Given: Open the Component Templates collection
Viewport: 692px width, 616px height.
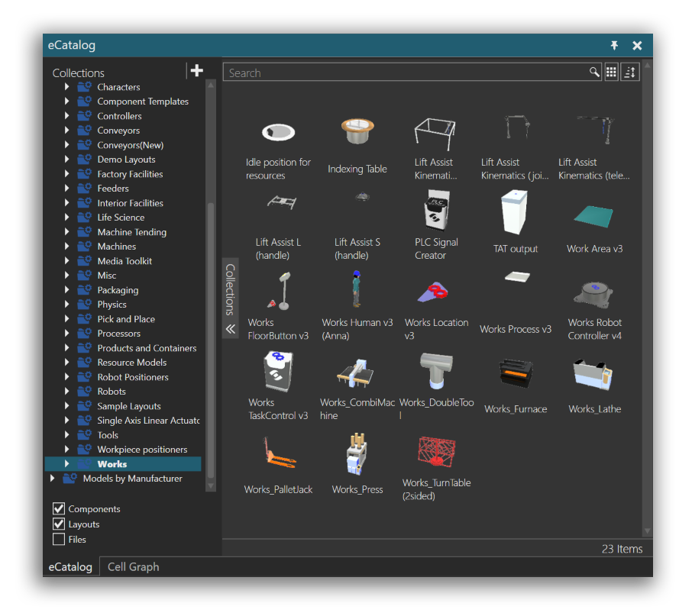Looking at the screenshot, I should [x=143, y=102].
